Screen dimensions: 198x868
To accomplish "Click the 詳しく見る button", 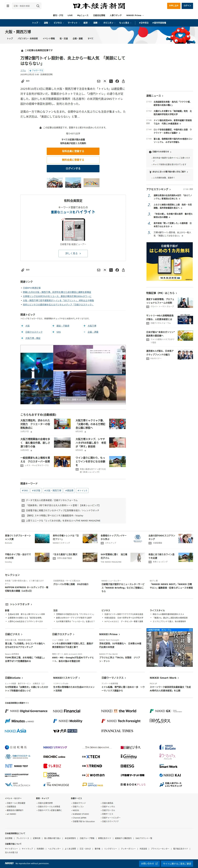I will pyautogui.click(x=73, y=253).
